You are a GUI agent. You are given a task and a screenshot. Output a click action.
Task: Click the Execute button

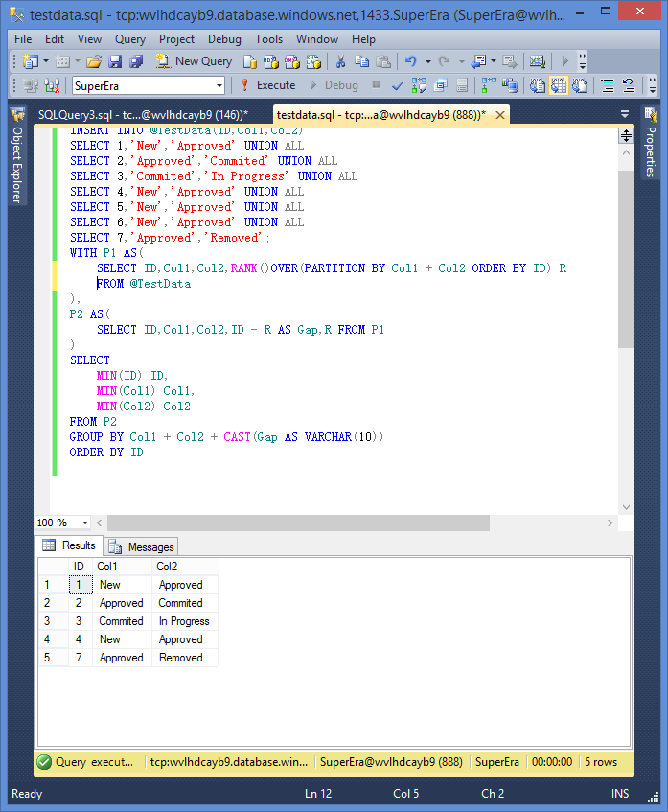(x=267, y=85)
